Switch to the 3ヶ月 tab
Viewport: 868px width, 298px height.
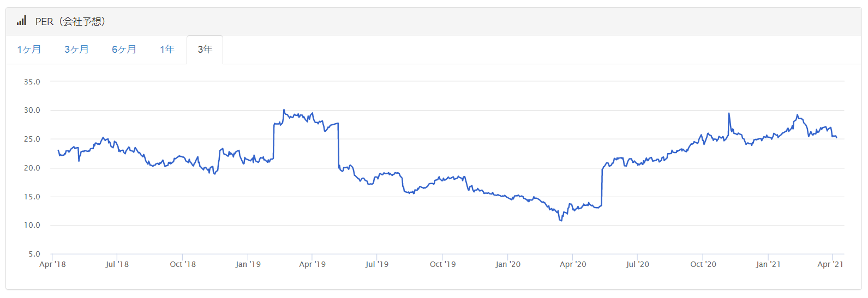click(x=76, y=50)
